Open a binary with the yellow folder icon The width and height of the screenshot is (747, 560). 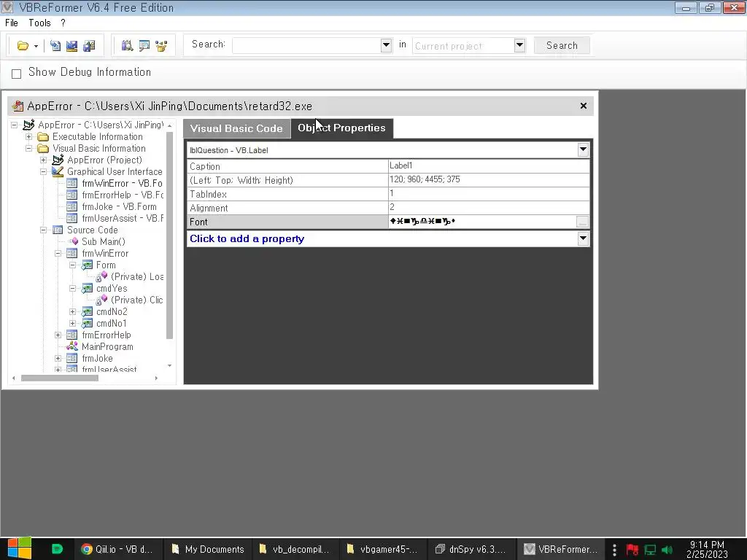[x=23, y=46]
